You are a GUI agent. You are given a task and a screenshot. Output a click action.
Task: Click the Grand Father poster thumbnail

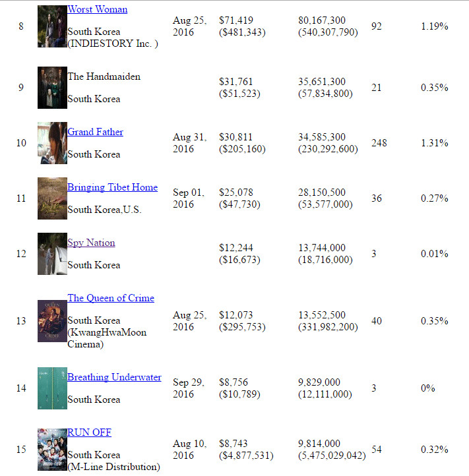coord(52,143)
